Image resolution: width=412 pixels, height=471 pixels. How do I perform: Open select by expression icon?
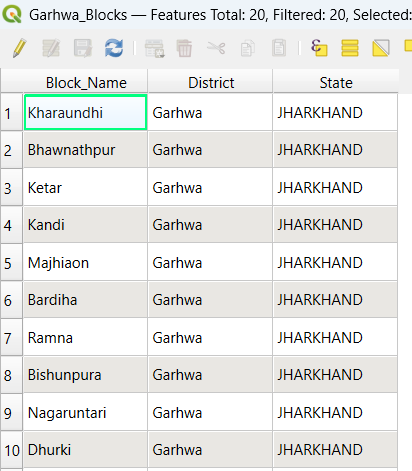pos(319,48)
